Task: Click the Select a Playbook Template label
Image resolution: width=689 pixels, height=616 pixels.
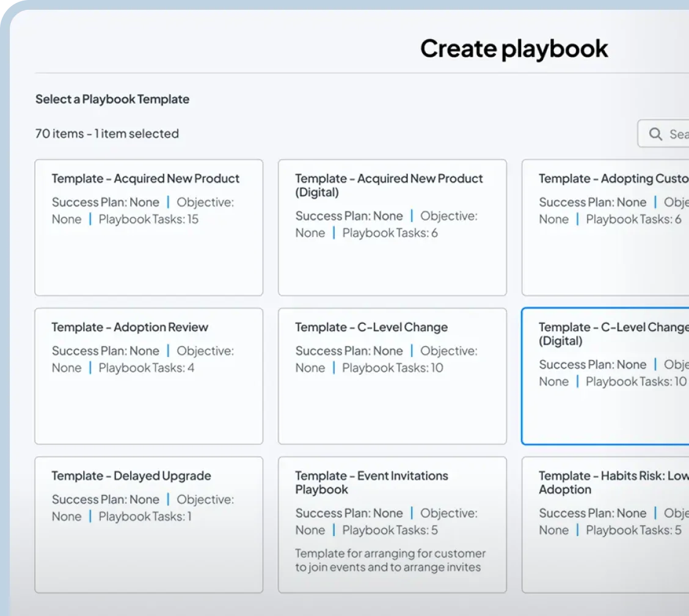Action: point(112,99)
